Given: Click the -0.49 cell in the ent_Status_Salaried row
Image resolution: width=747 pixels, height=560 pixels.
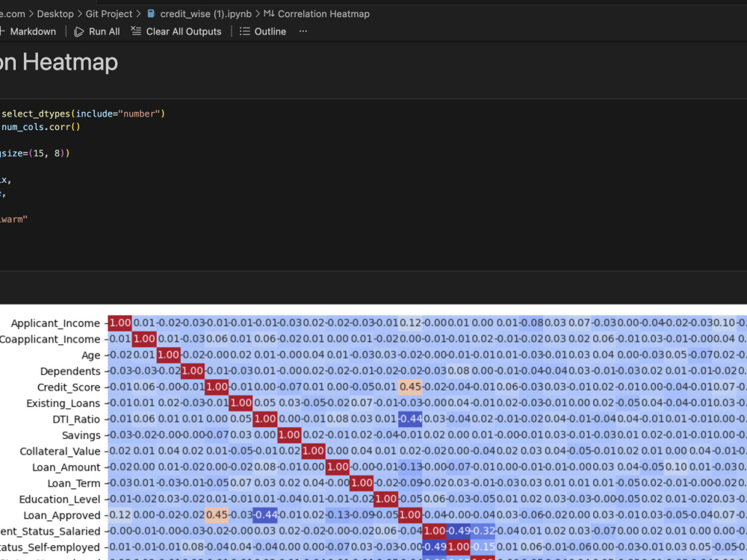Looking at the screenshot, I should point(459,531).
